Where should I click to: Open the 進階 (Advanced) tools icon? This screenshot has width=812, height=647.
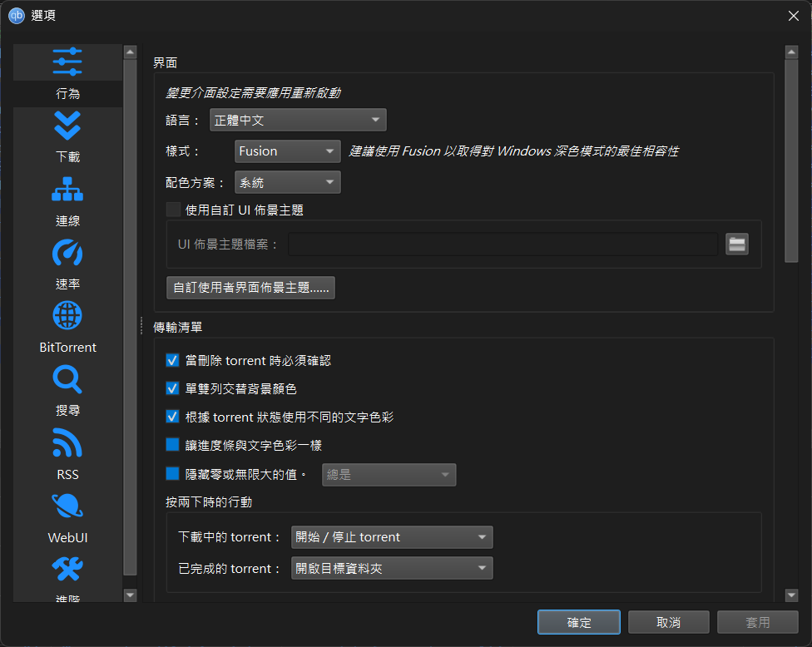67,569
